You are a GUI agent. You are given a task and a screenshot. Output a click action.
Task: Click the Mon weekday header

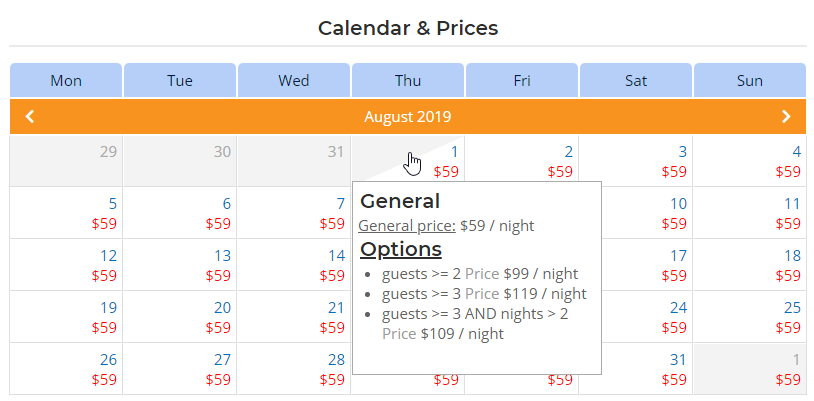click(66, 80)
